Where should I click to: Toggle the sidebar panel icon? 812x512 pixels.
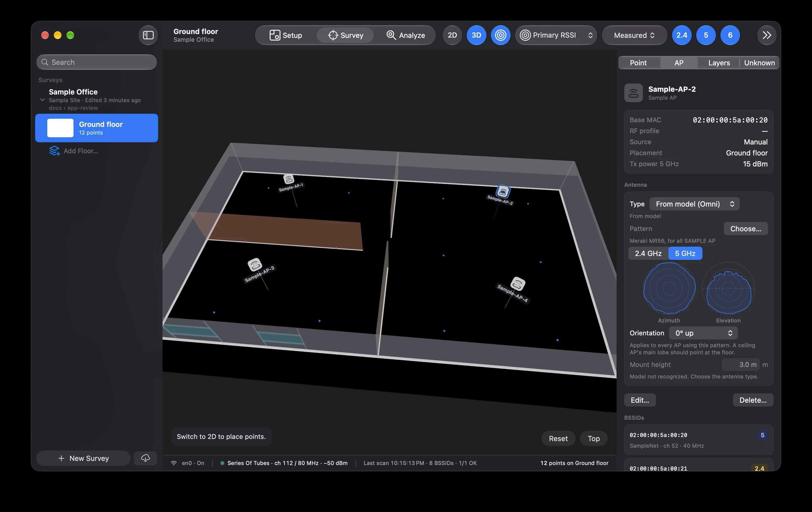point(148,35)
